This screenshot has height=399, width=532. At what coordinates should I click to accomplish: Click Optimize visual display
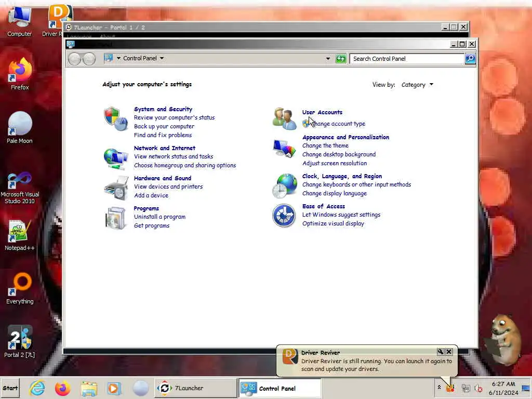(333, 223)
